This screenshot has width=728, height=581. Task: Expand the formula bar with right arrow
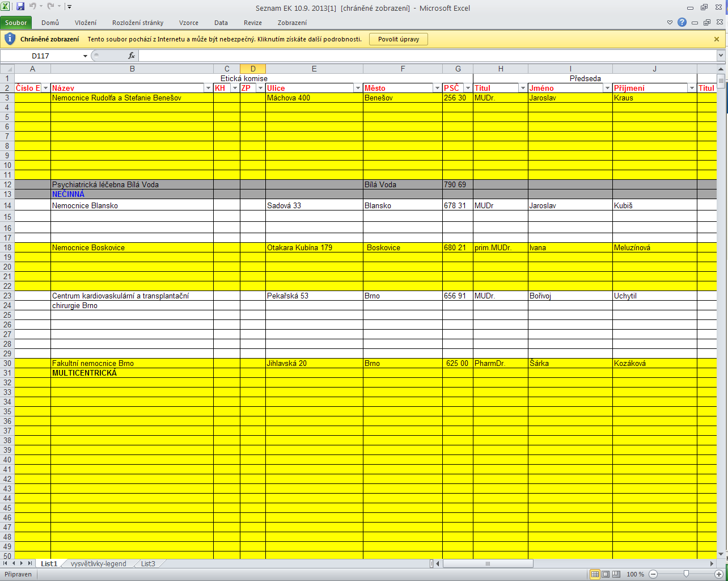click(x=721, y=56)
